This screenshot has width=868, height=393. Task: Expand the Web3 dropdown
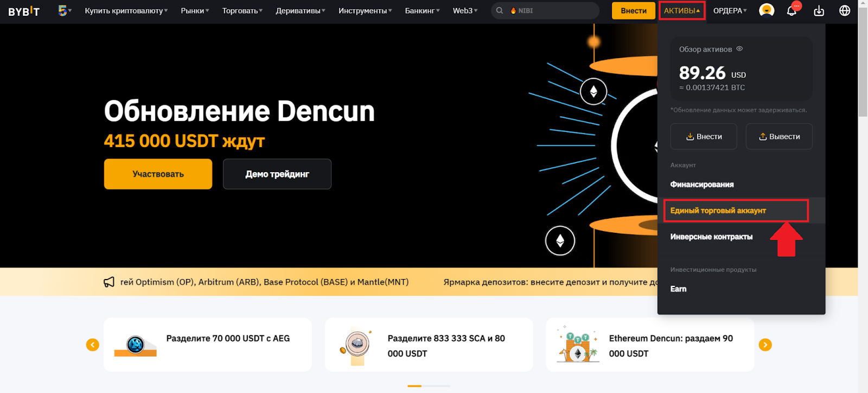click(465, 10)
